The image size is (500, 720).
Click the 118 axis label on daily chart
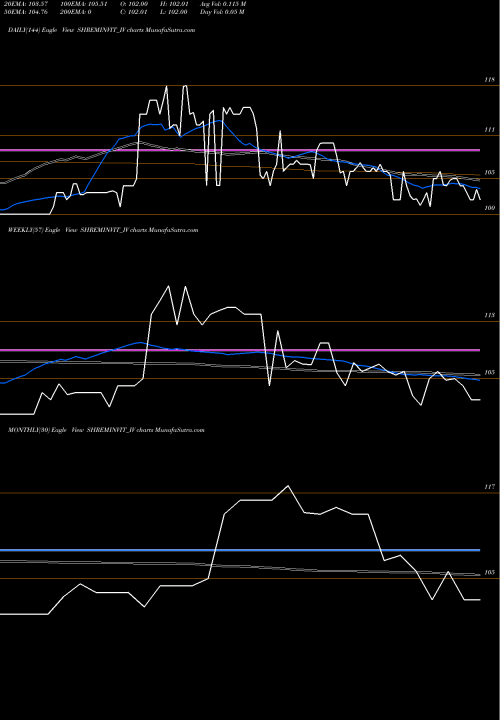[x=490, y=80]
